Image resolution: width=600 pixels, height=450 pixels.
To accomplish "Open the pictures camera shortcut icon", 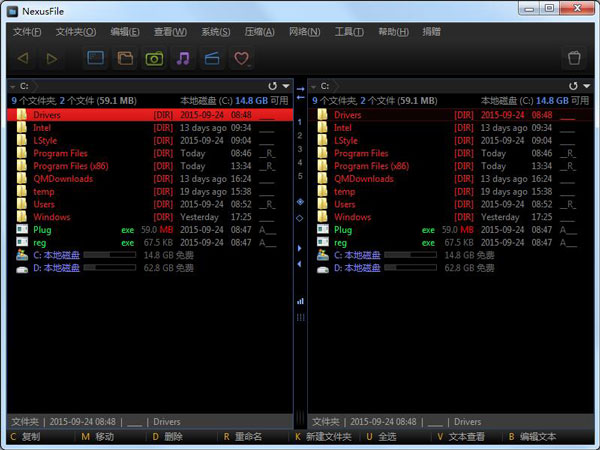I will pos(154,58).
